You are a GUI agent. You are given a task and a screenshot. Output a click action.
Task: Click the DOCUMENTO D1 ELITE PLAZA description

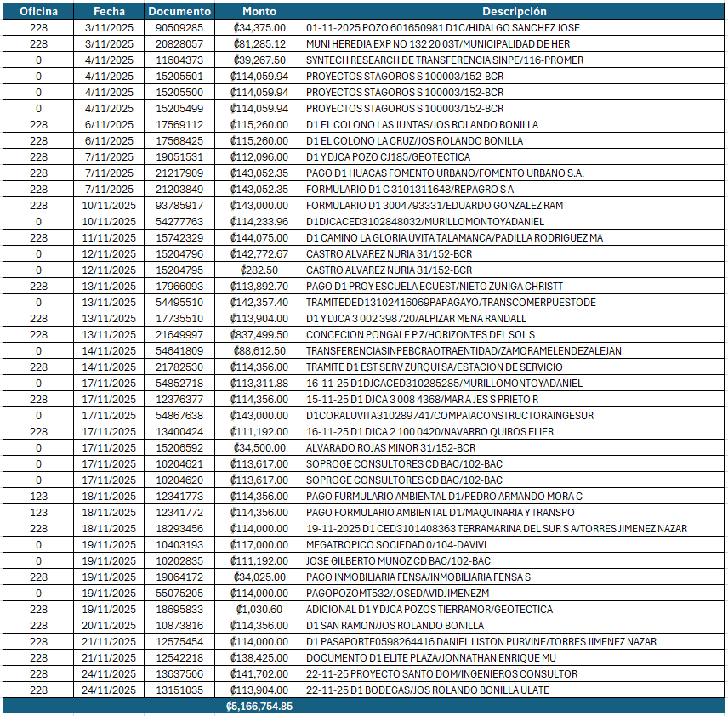point(514,657)
